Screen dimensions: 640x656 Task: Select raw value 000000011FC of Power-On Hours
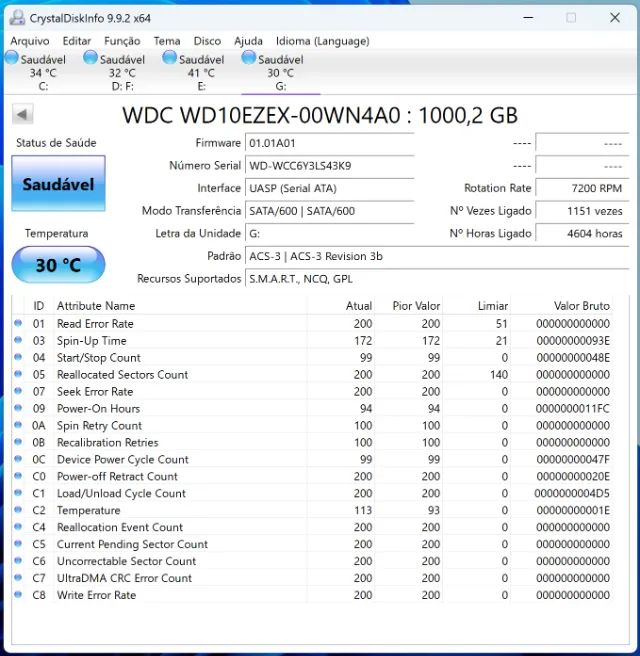(573, 408)
